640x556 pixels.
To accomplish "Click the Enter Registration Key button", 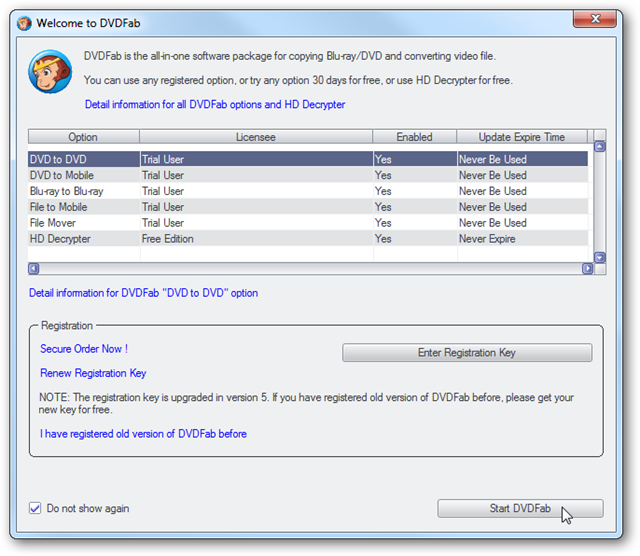I will [x=467, y=352].
